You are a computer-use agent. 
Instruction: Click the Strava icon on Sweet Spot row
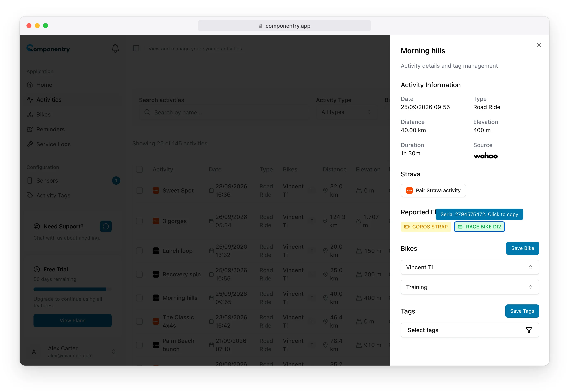point(156,190)
